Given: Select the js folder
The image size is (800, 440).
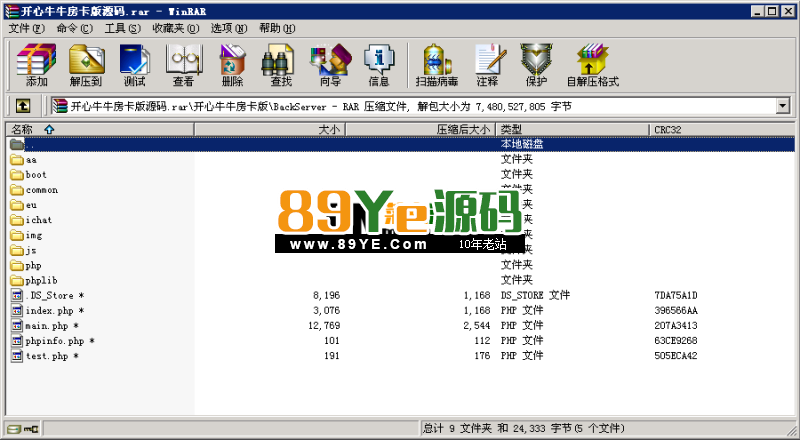Looking at the screenshot, I should (23, 250).
